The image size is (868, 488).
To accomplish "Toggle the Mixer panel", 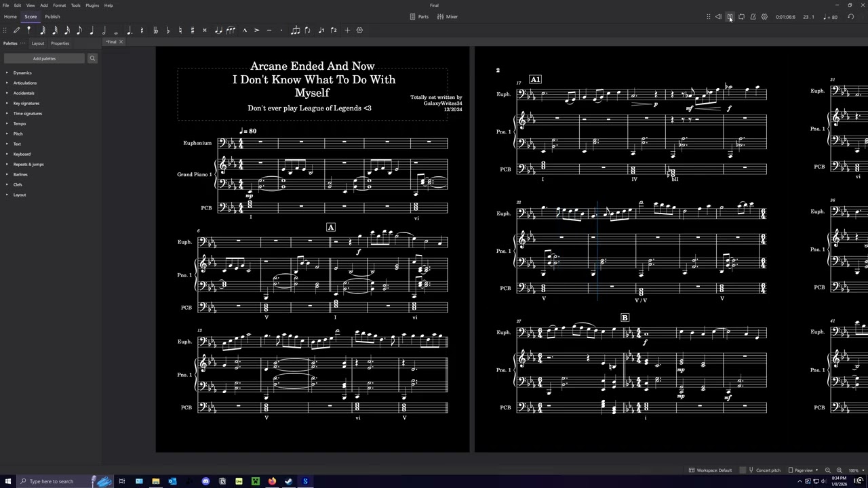I will 448,16.
